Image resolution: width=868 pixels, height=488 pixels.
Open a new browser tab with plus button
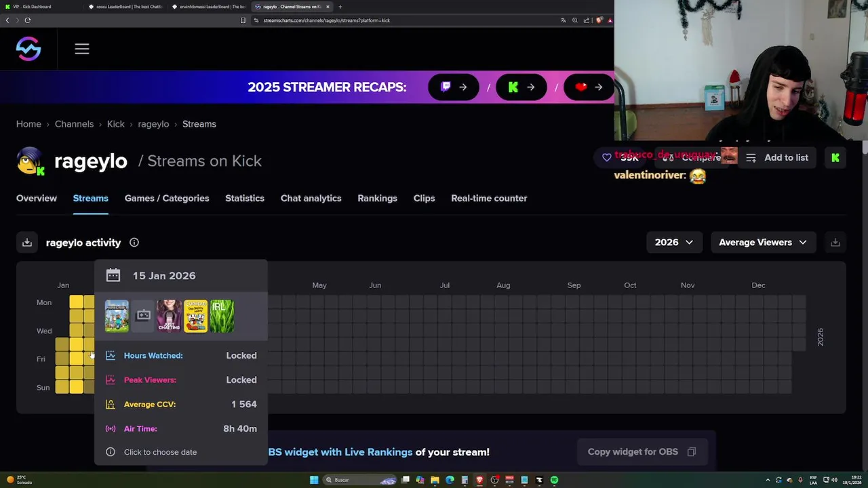(x=340, y=7)
